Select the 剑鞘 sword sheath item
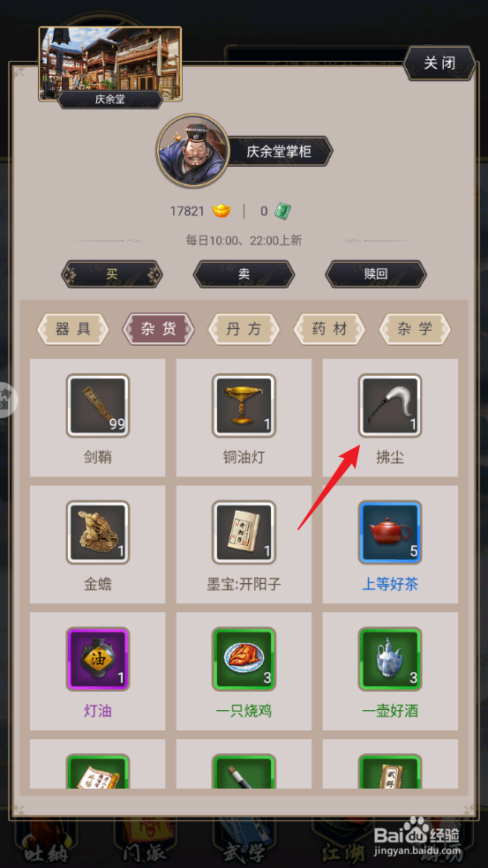 click(97, 417)
